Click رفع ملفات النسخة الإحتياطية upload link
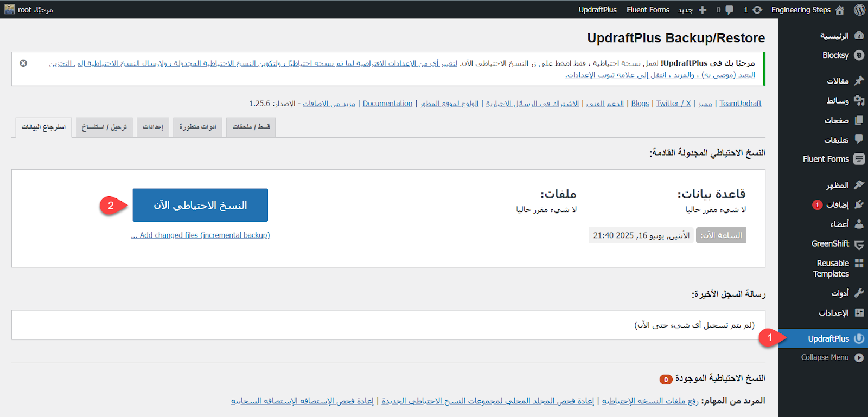 [x=650, y=401]
